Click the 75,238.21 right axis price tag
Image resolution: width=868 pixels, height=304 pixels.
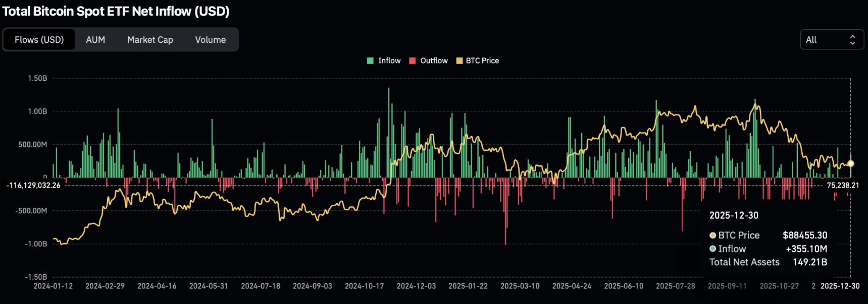[x=842, y=186]
